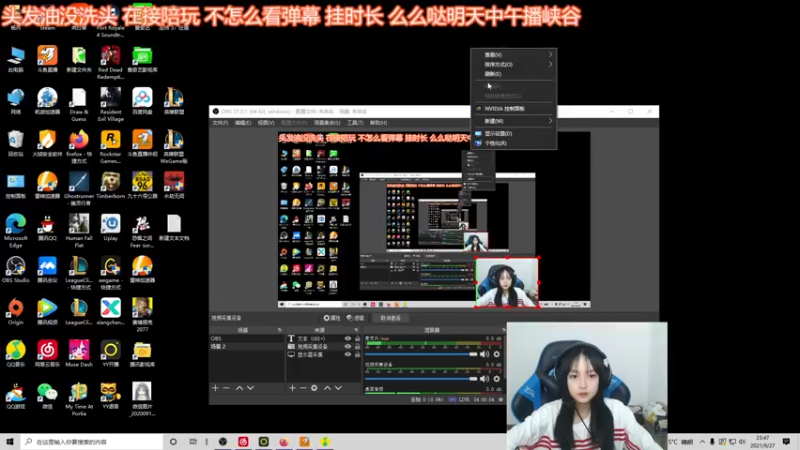Open the xiangchan desktop shortcut

pos(110,312)
